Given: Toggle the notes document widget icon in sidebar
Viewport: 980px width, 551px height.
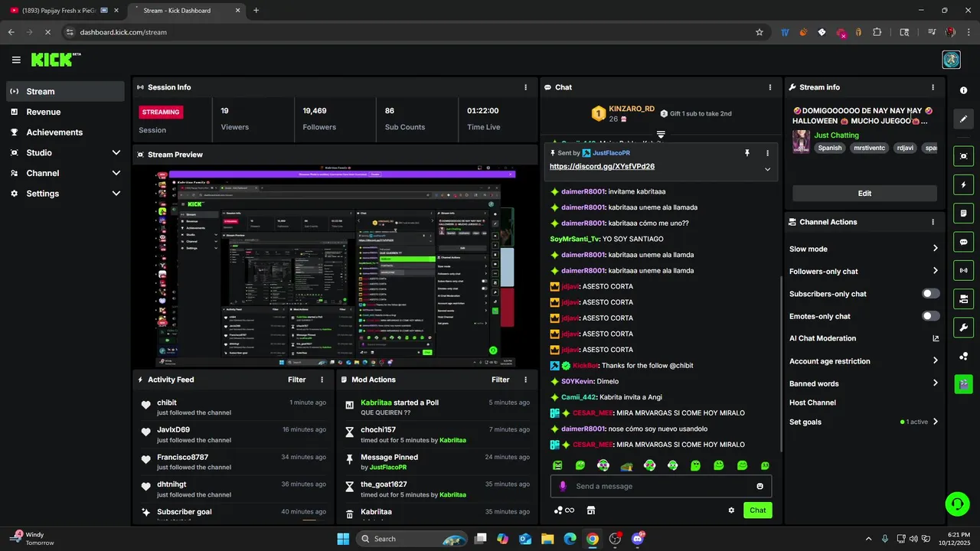Looking at the screenshot, I should pos(963,213).
